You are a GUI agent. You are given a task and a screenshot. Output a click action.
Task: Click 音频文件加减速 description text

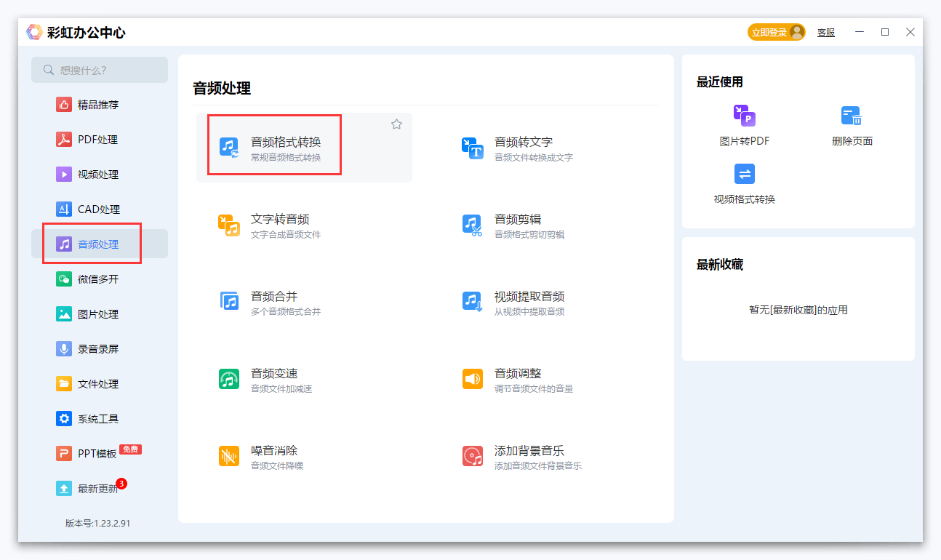click(281, 389)
